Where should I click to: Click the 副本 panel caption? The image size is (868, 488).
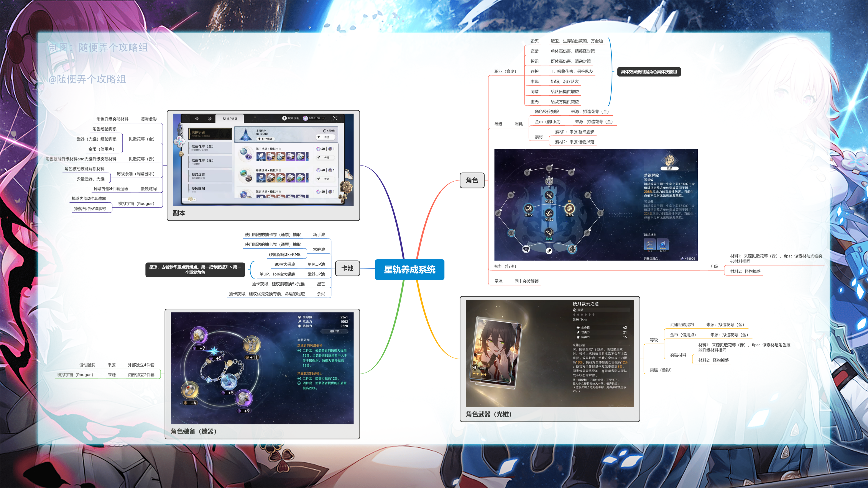[x=179, y=213]
